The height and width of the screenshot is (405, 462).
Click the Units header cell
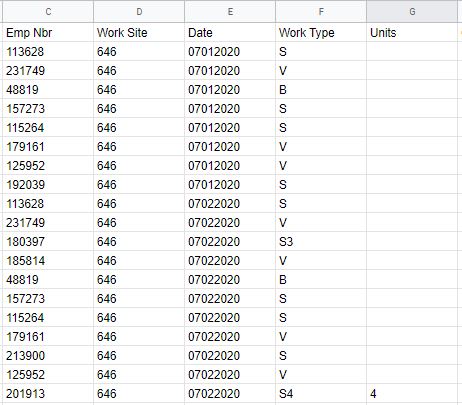pos(412,32)
